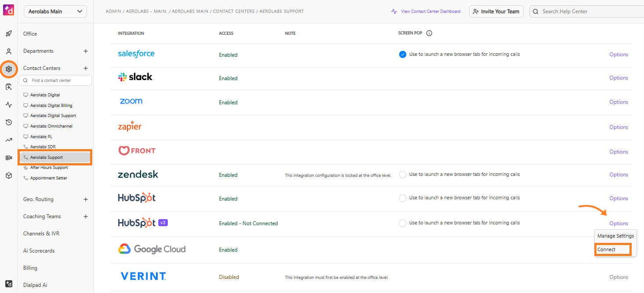Uncheck Salesforce screen pop checkbox
Screen dimensions: 644x293
(402, 55)
